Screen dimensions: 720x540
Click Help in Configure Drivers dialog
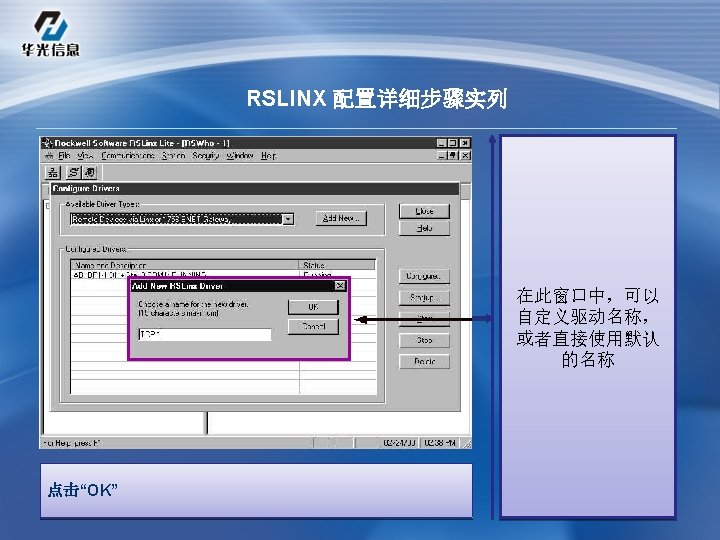[x=424, y=228]
